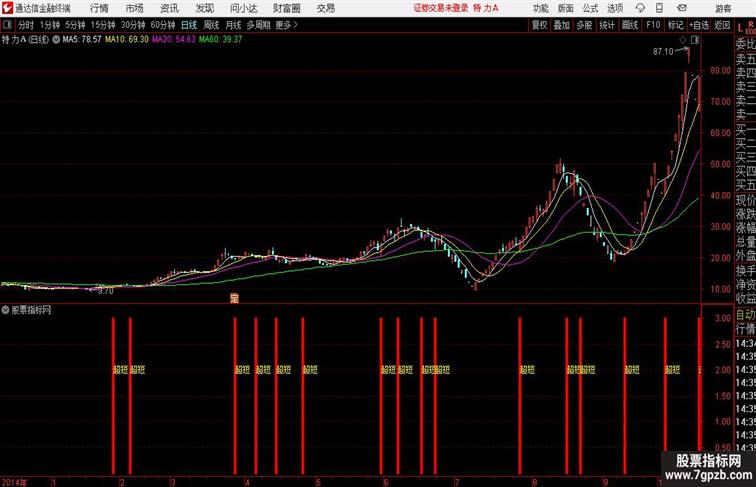Open the 功能 menu
This screenshot has height=487, width=756.
(x=540, y=8)
